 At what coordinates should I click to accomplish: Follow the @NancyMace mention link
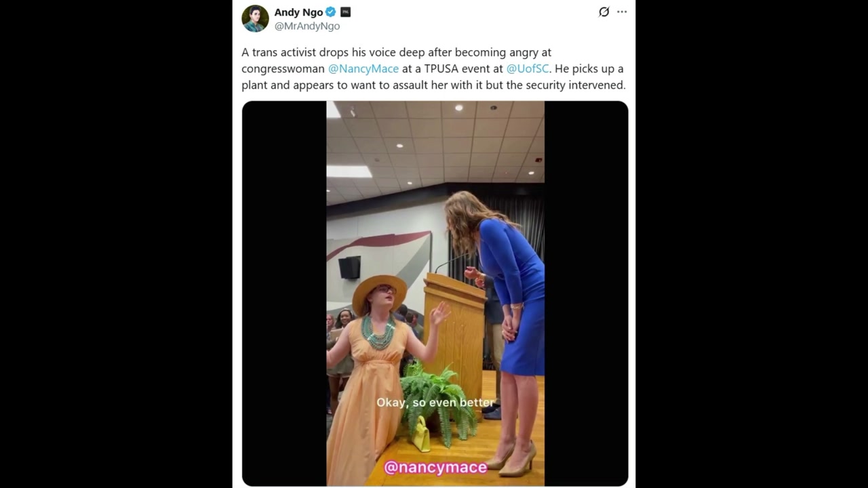coord(363,68)
